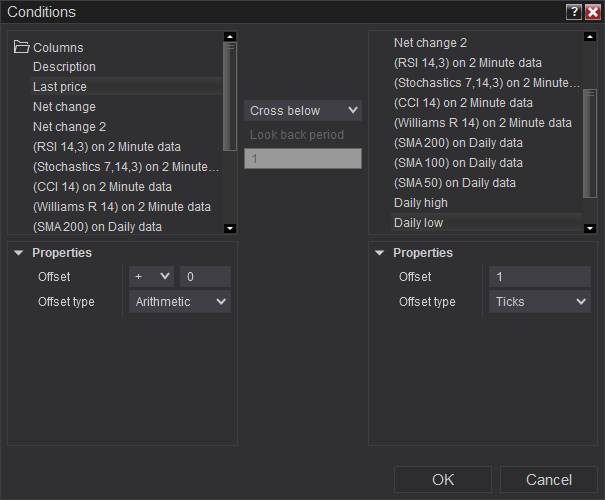This screenshot has height=500, width=605.
Task: Select Daily low in right list
Action: 418,223
